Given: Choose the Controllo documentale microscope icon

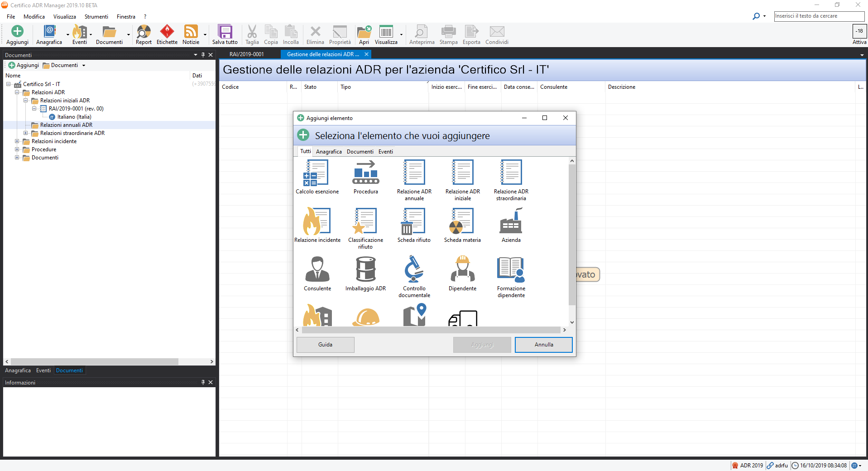Looking at the screenshot, I should point(414,270).
